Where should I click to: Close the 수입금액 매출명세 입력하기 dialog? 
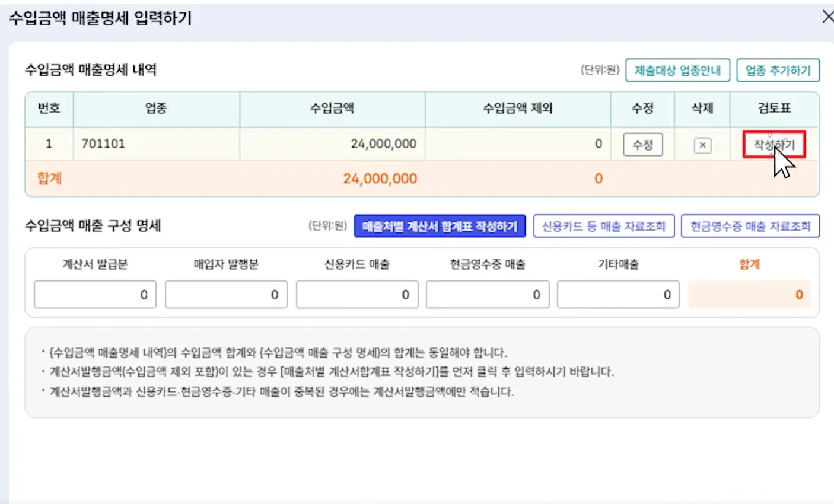click(827, 17)
